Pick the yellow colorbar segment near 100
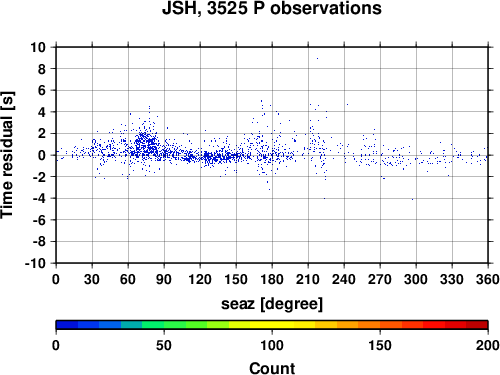The image size is (500, 375). click(x=272, y=325)
